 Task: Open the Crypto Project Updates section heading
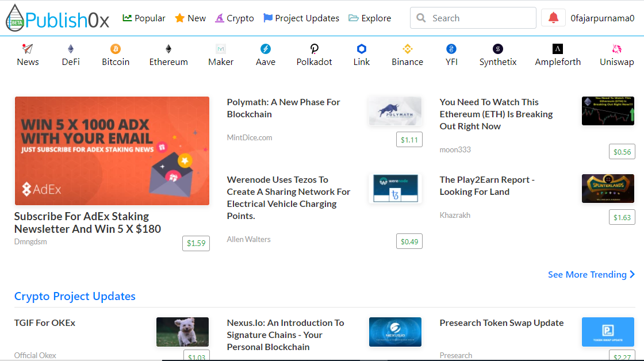pyautogui.click(x=75, y=296)
